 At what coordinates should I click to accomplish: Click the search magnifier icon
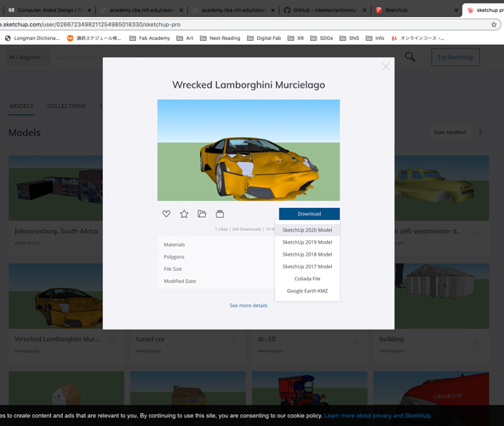[409, 57]
